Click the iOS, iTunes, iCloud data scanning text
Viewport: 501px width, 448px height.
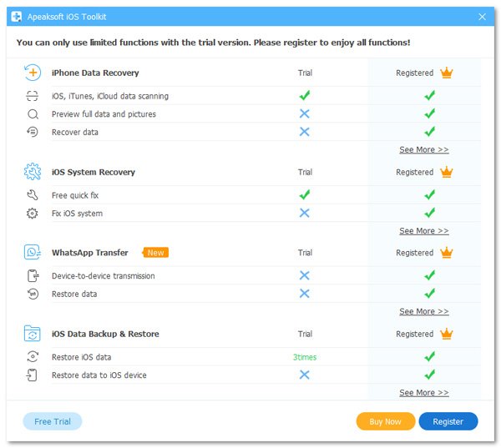click(x=110, y=96)
